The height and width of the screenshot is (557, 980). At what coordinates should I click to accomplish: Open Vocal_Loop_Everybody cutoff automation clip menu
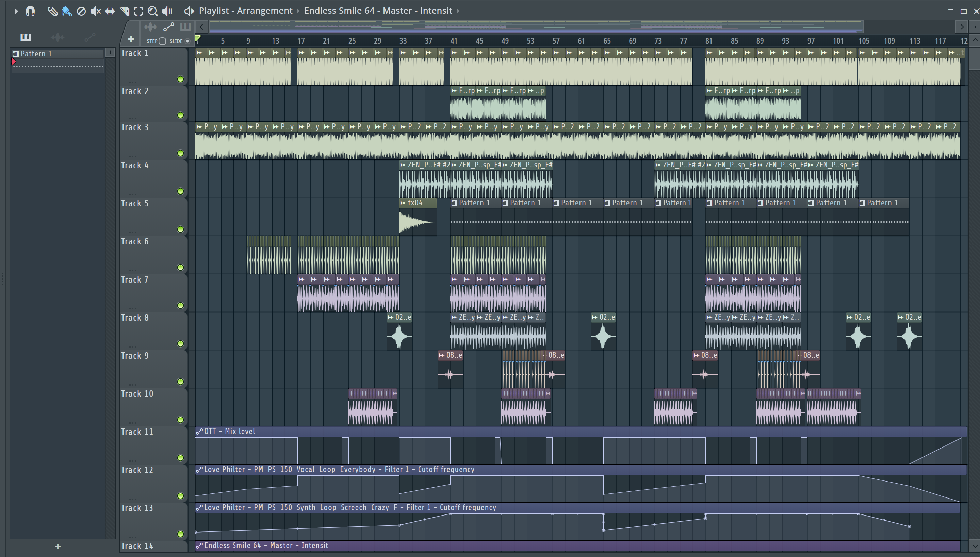click(x=199, y=470)
